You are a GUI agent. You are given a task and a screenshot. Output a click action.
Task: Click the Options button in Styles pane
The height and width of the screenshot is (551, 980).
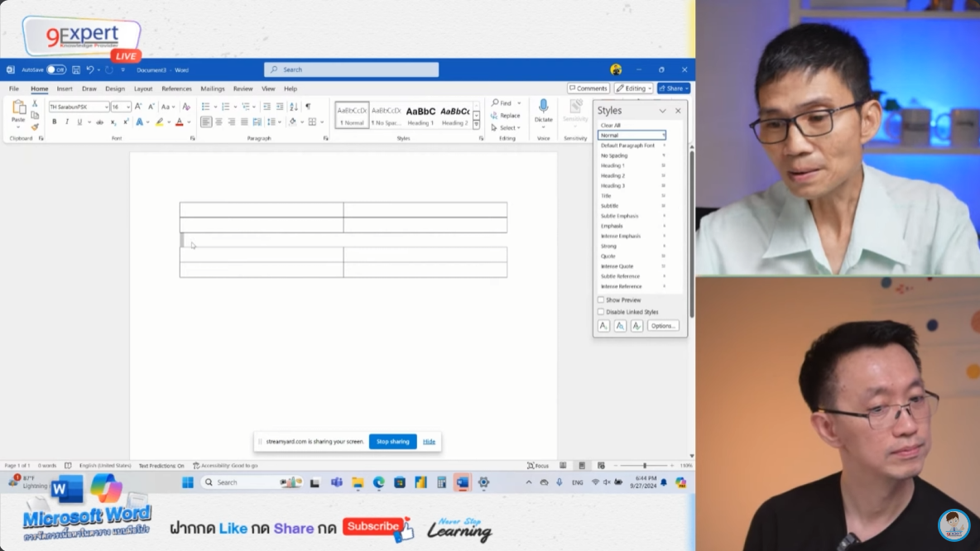pyautogui.click(x=662, y=326)
